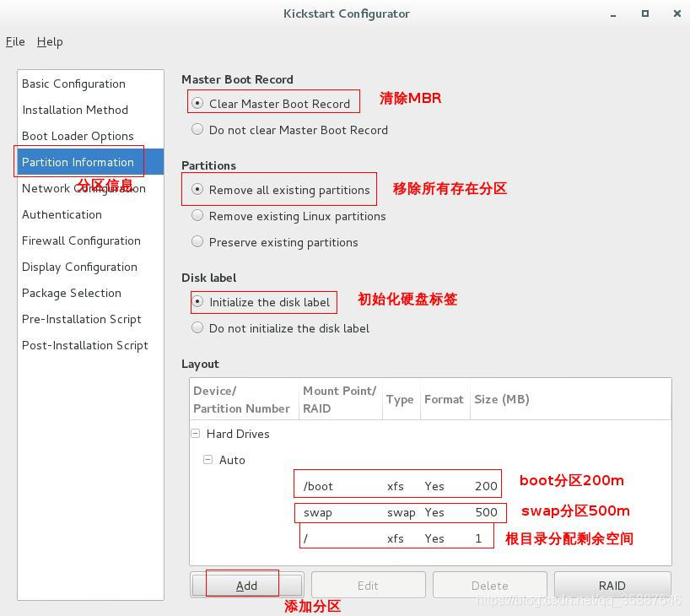Open the File menu
Image resolution: width=690 pixels, height=616 pixels.
click(15, 41)
